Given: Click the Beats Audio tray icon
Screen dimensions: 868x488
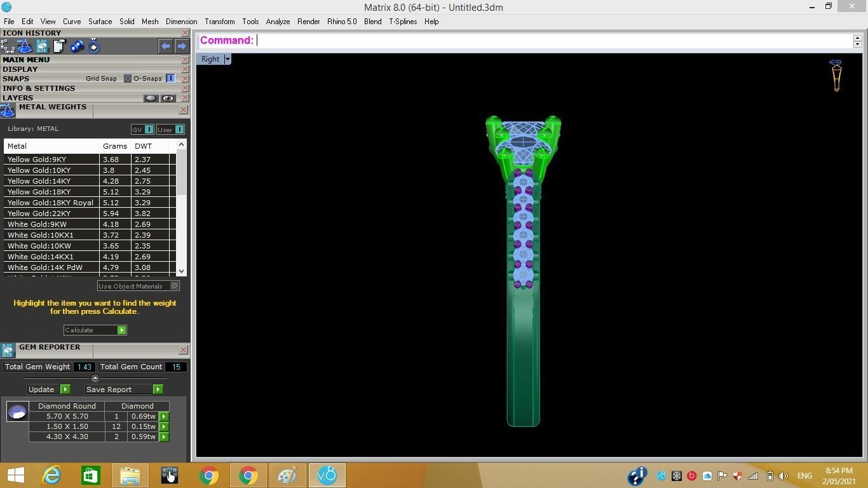Looking at the screenshot, I should pos(691,476).
